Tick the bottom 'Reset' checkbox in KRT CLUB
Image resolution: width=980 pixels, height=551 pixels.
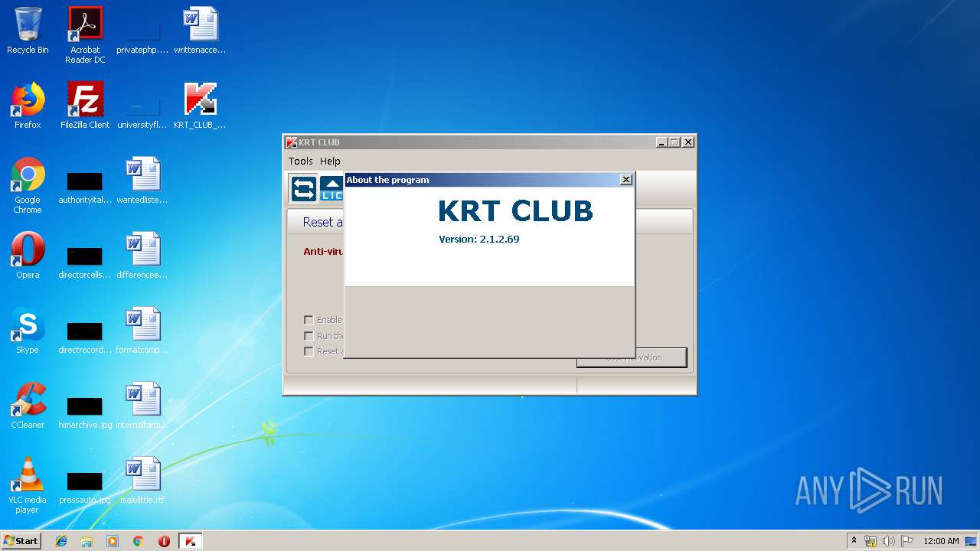coord(309,351)
